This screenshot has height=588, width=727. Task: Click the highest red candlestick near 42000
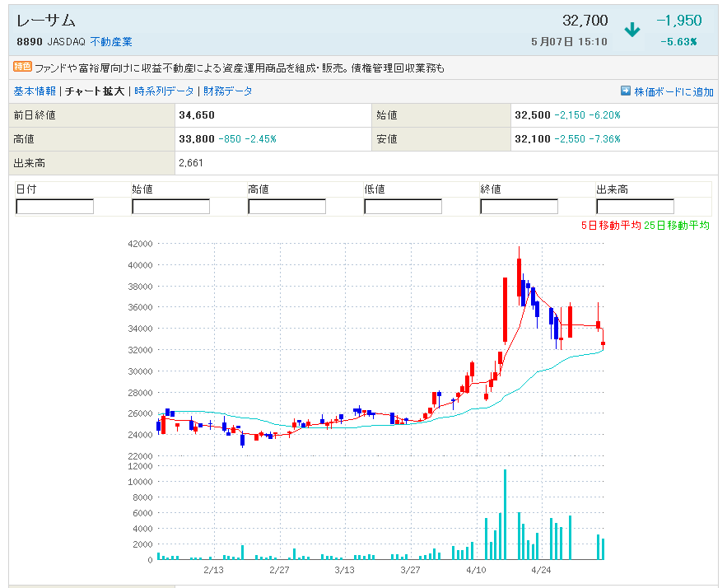(519, 278)
